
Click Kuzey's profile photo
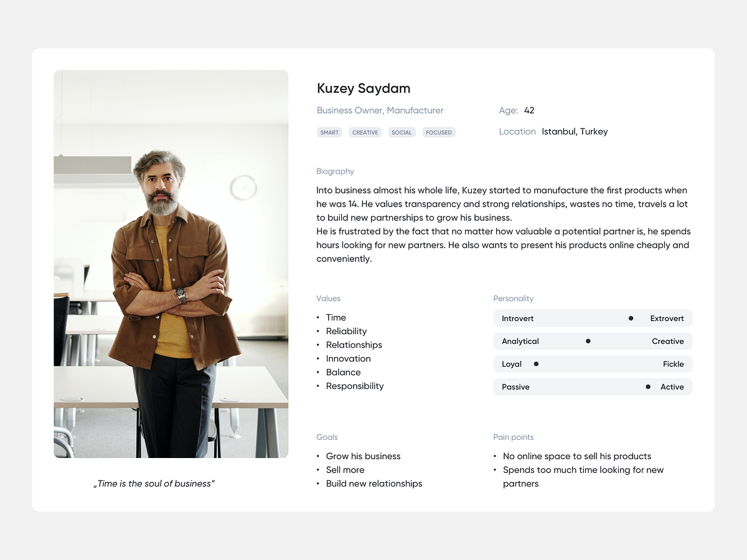(x=171, y=264)
